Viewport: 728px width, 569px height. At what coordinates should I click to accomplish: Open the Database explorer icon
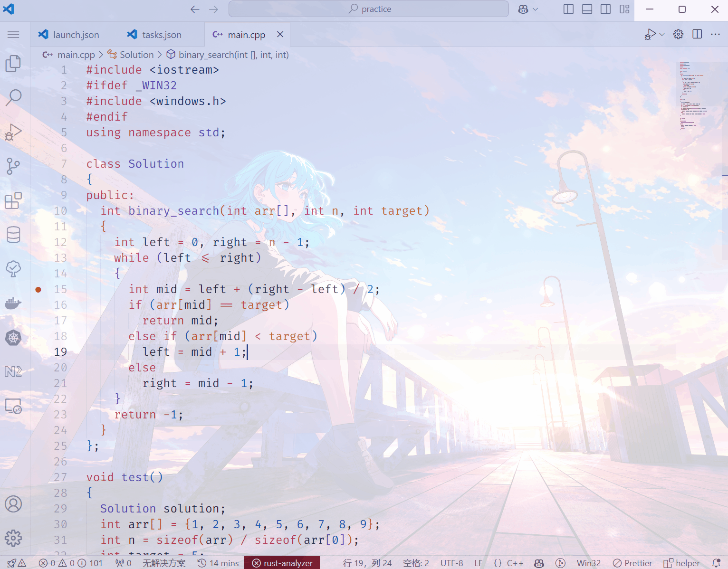(x=13, y=235)
